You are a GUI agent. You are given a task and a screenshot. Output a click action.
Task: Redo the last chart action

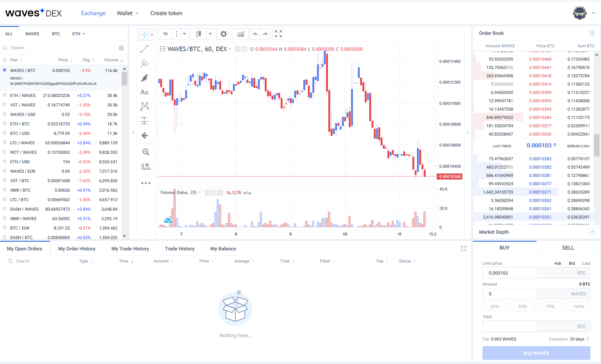[265, 34]
